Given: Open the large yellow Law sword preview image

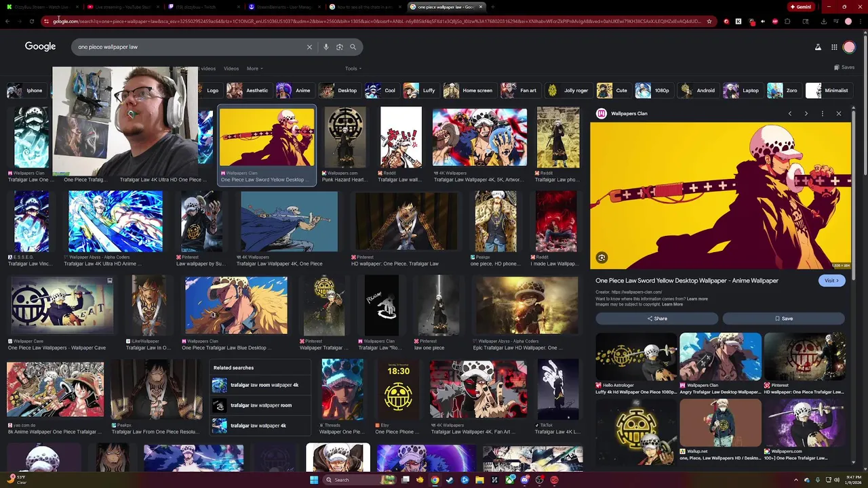Looking at the screenshot, I should pos(720,196).
